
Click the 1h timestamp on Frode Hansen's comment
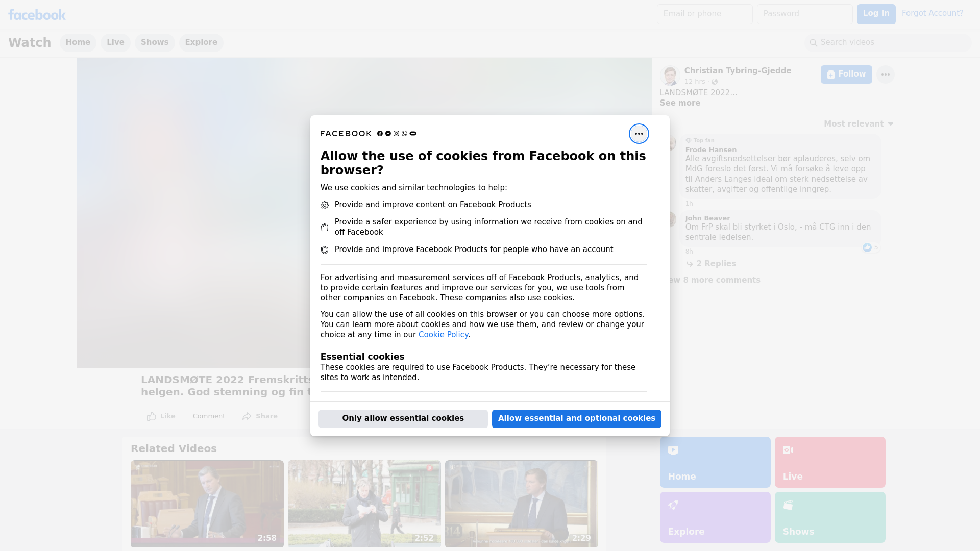click(x=689, y=204)
